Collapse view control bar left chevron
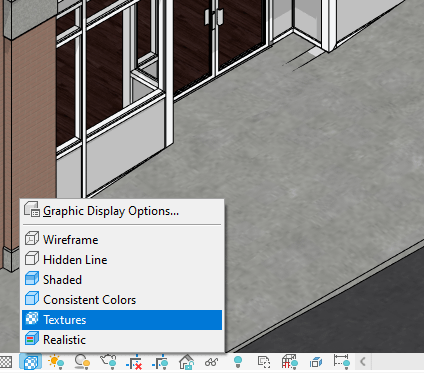This screenshot has height=373, width=424. pyautogui.click(x=363, y=361)
